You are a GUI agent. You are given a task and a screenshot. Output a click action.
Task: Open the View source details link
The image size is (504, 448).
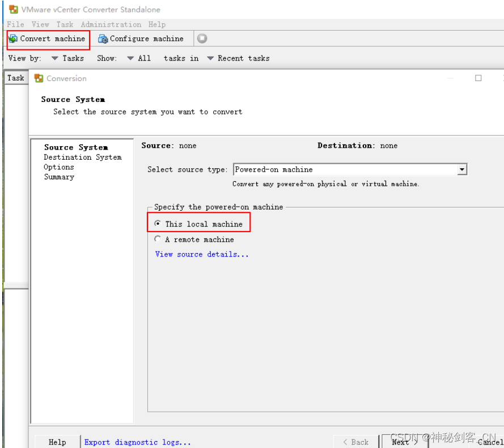[202, 254]
